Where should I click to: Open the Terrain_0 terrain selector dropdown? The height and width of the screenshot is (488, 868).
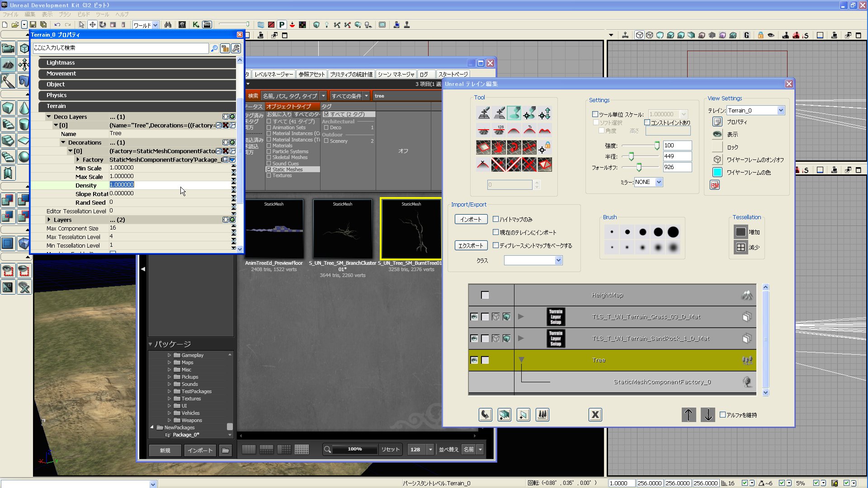tap(780, 110)
